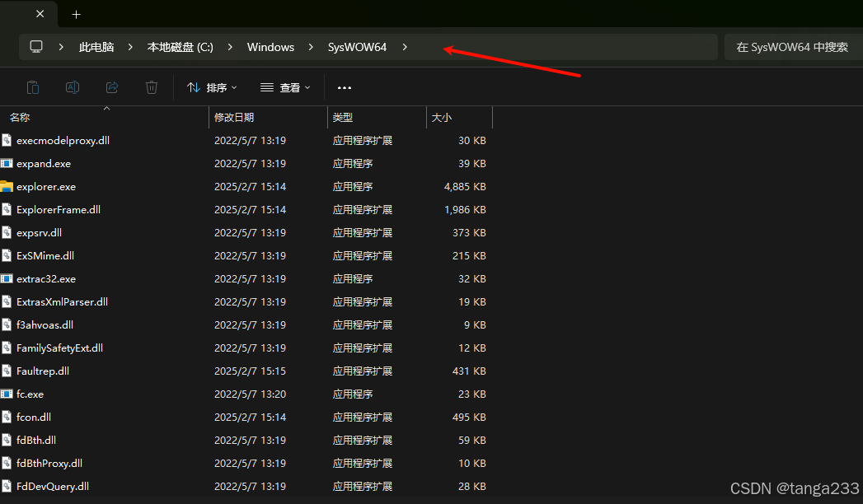The height and width of the screenshot is (504, 863).
Task: Select the ExplorerFrame.dll file row
Action: coord(61,209)
